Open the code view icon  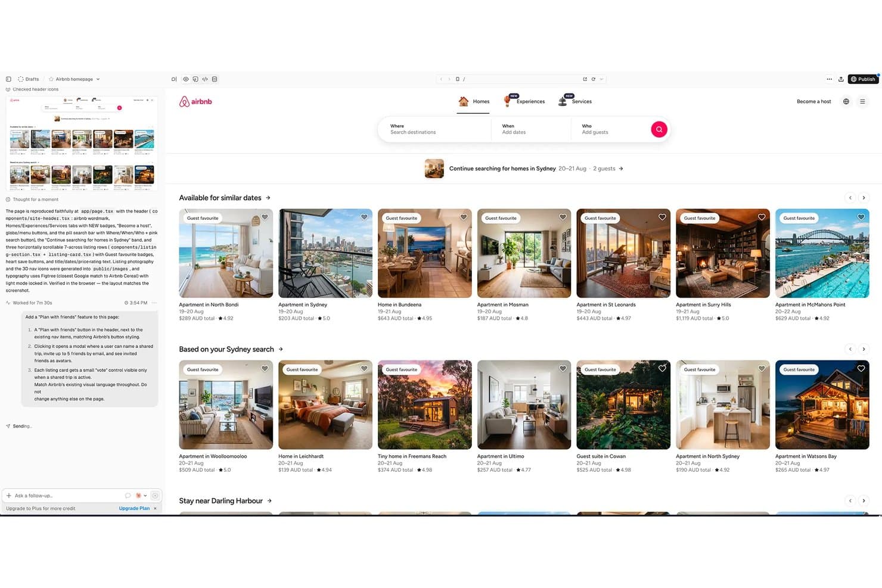205,79
